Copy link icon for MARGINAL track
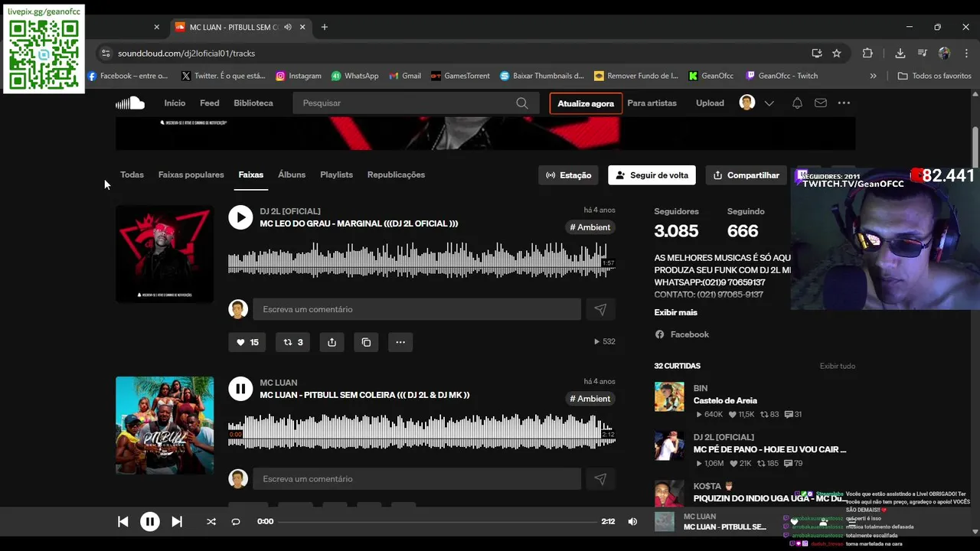This screenshot has width=980, height=551. pyautogui.click(x=366, y=342)
